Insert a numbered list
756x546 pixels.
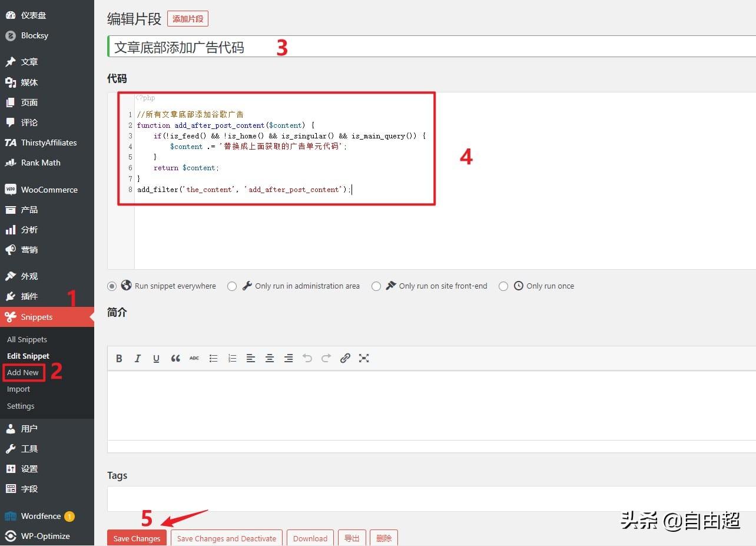[232, 358]
